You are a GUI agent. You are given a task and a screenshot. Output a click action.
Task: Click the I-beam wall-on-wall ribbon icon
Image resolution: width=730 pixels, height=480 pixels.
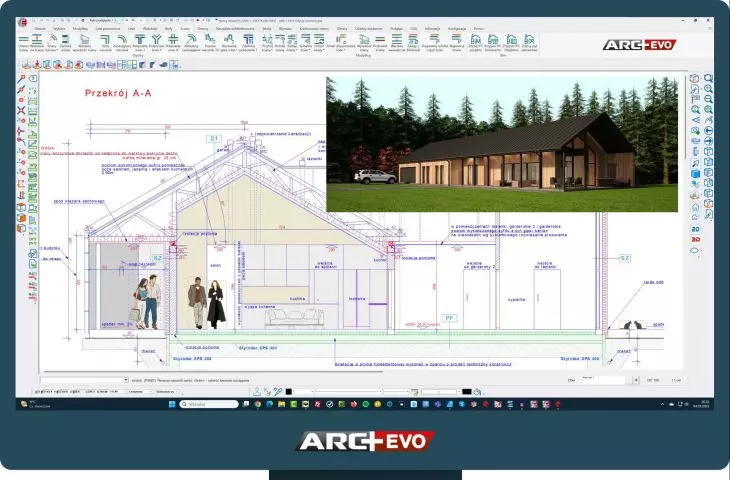pos(37,39)
